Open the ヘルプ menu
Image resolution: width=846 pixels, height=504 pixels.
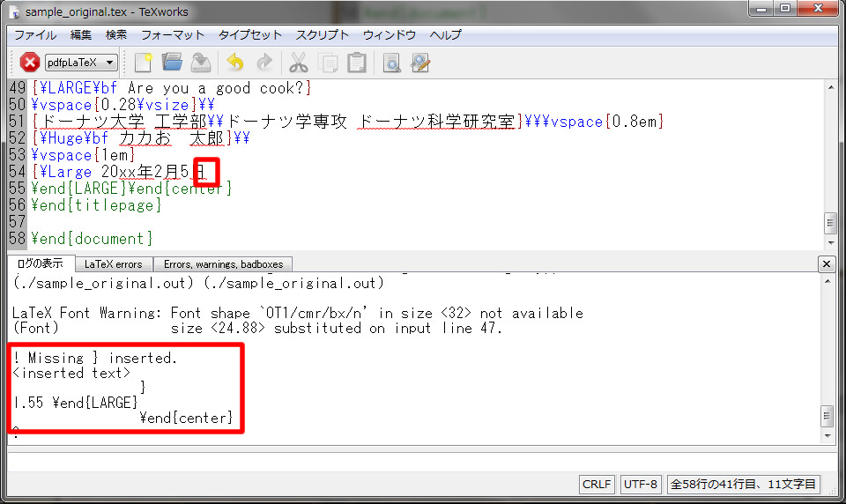tap(445, 35)
